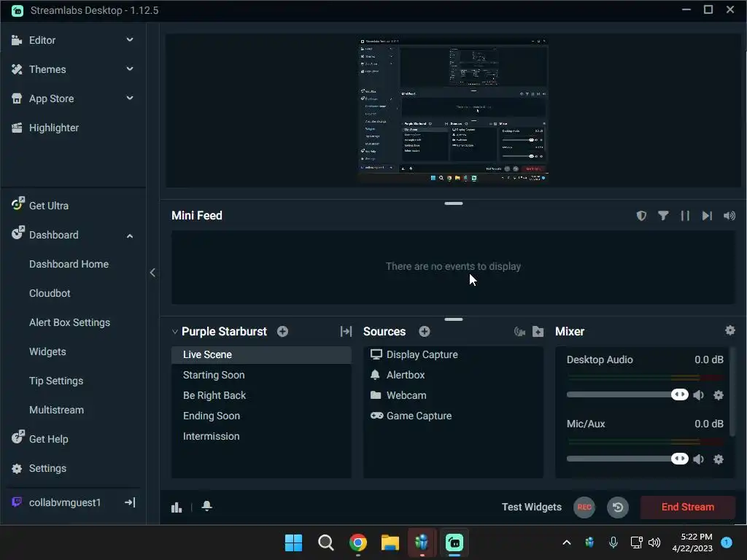Add a source folder
The width and height of the screenshot is (747, 560).
tap(538, 332)
